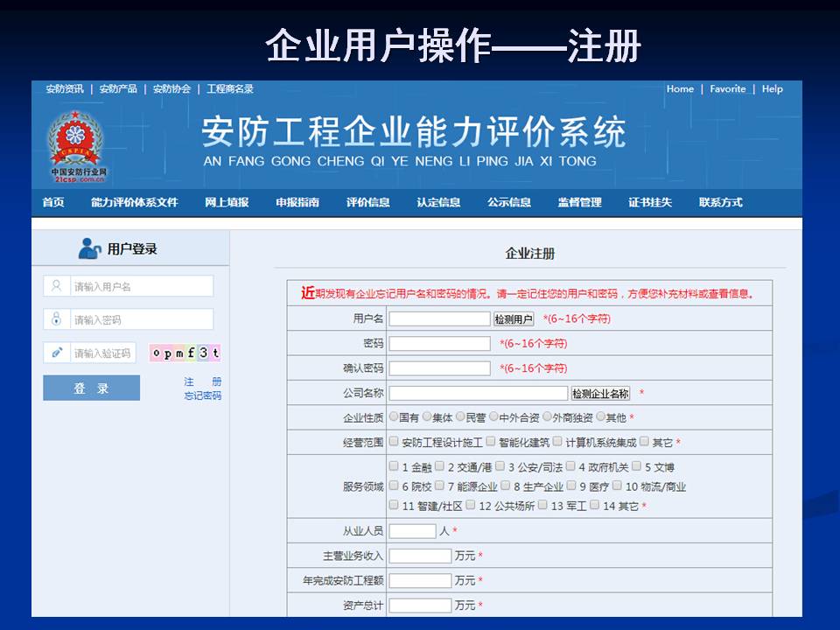Check the 其它 business scope box
This screenshot has height=630, width=840.
(x=645, y=441)
